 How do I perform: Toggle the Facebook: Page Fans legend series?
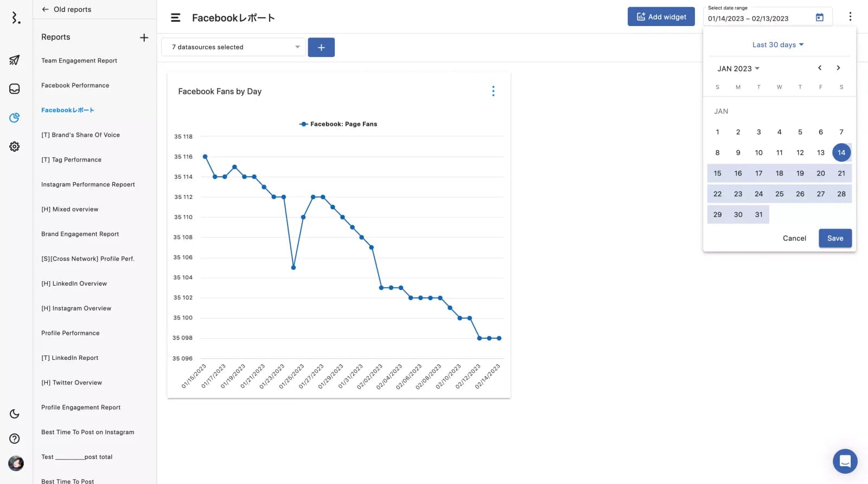(339, 124)
